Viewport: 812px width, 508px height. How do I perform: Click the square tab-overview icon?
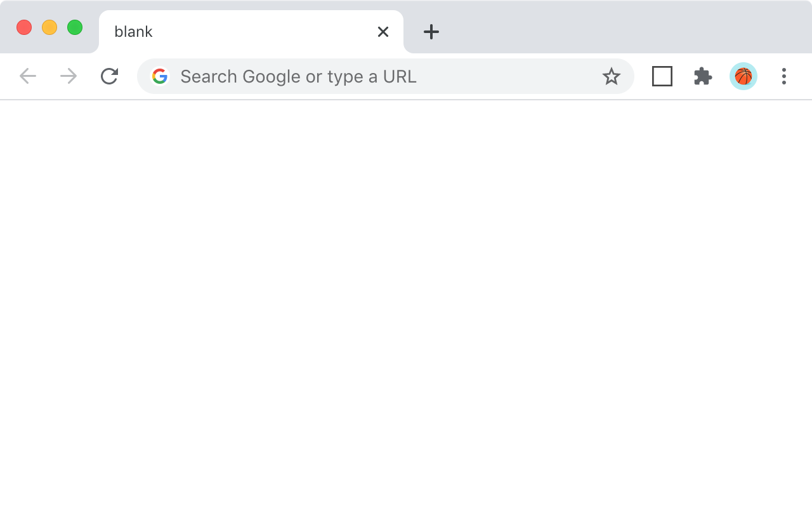coord(662,76)
